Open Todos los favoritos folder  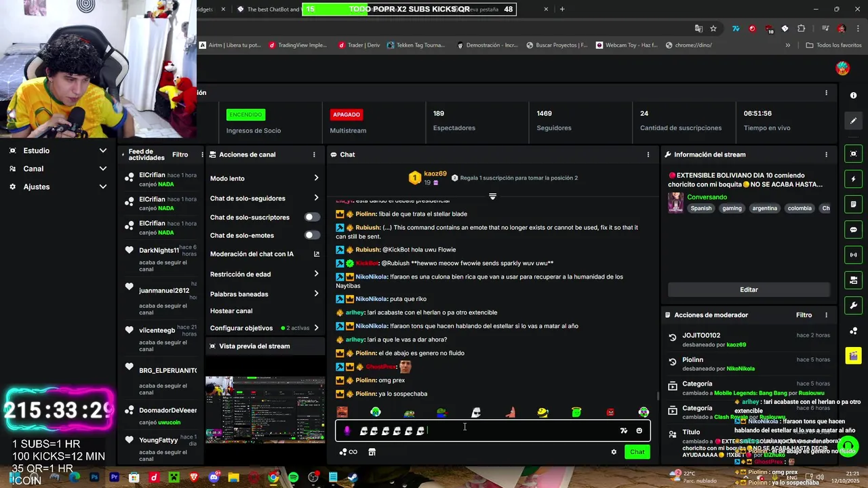(x=833, y=45)
